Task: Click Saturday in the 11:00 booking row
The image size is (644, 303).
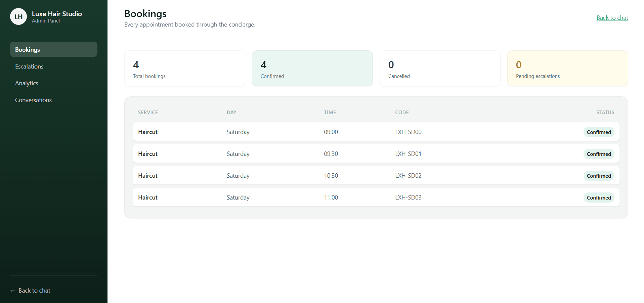Action: [x=238, y=198]
